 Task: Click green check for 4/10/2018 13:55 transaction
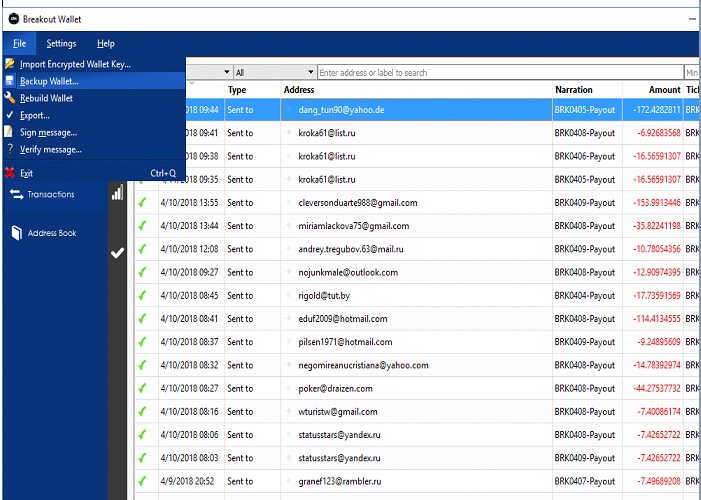click(142, 203)
